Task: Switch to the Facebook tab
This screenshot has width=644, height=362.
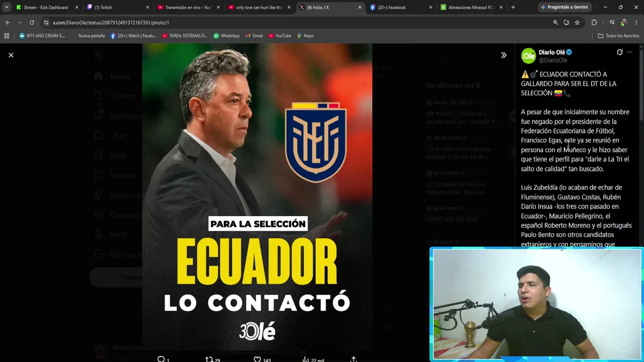Action: click(400, 8)
